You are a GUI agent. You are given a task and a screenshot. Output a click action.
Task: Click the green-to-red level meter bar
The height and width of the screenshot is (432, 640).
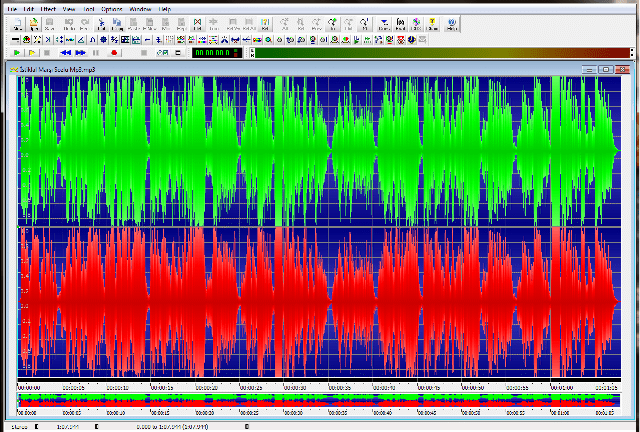[440, 52]
